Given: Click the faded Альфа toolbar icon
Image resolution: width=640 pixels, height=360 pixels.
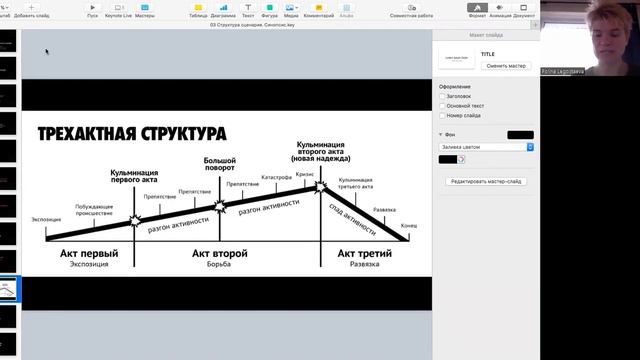Looking at the screenshot, I should 347,7.
